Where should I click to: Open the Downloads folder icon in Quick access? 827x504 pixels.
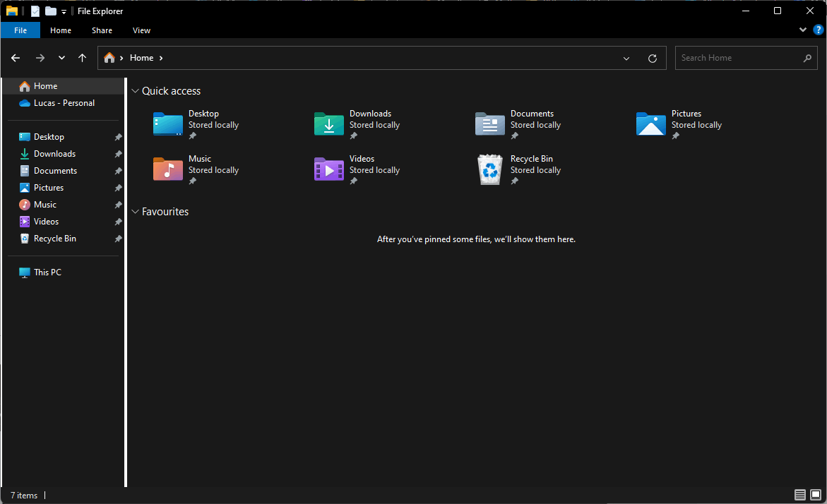point(328,124)
